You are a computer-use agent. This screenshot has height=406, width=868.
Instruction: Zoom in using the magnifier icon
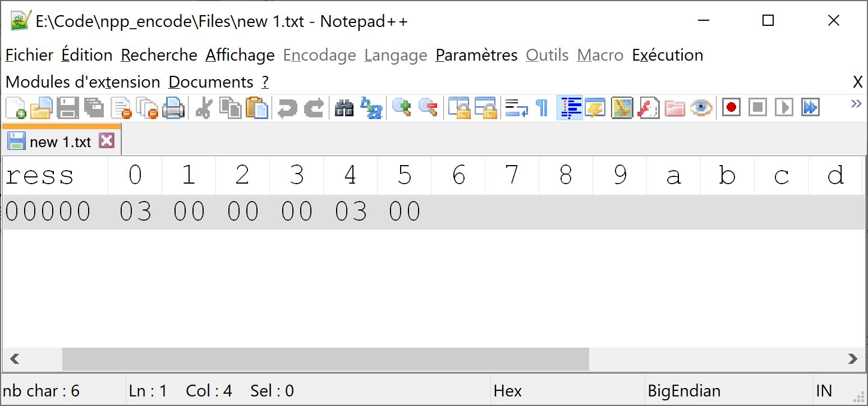coord(401,108)
